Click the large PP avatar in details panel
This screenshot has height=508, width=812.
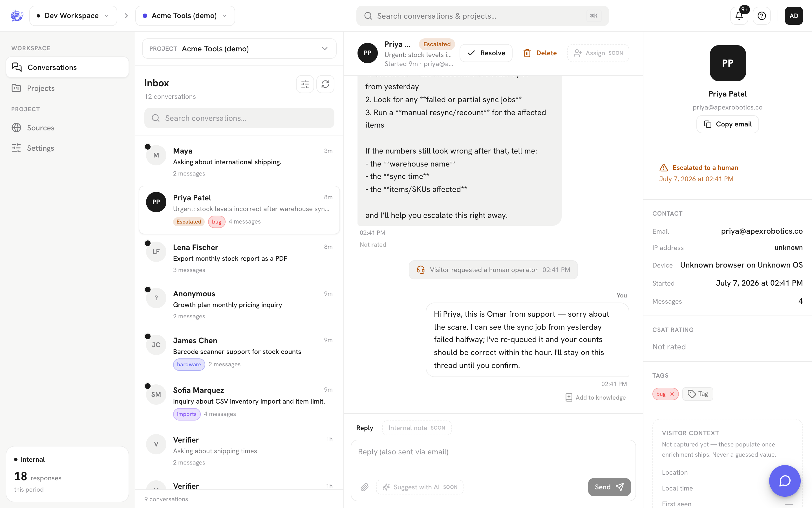(x=727, y=63)
